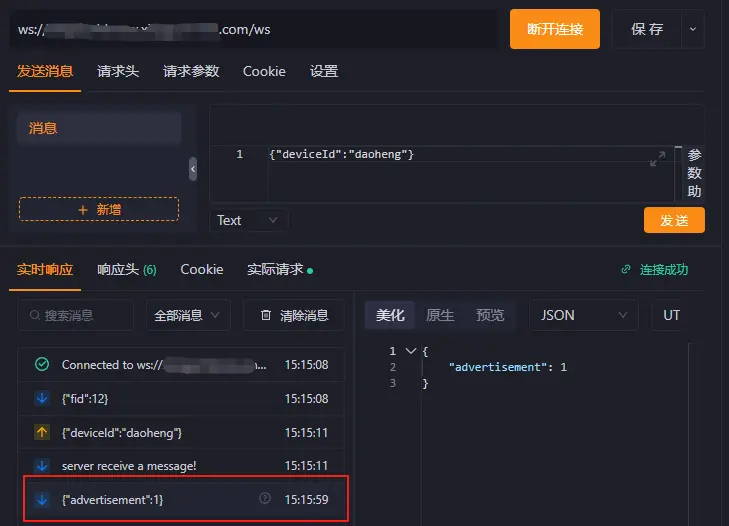Open the 响应头 (6) tab
The height and width of the screenshot is (526, 729).
point(126,269)
